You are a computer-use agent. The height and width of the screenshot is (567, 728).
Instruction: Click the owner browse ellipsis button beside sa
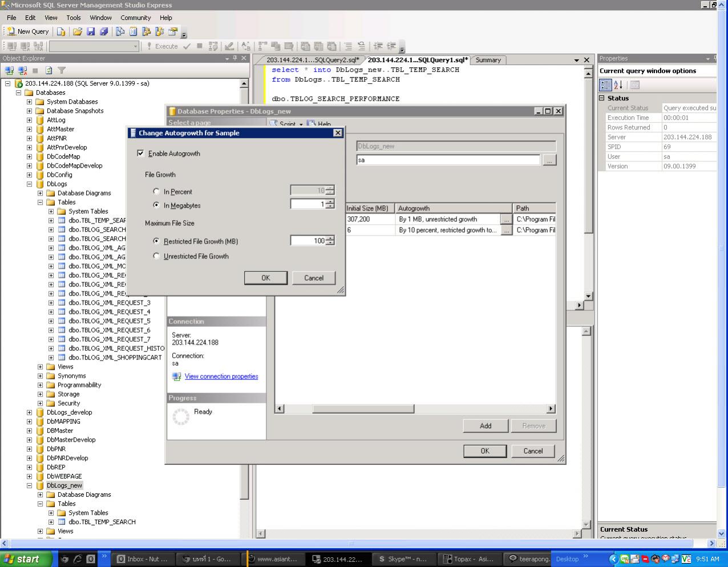click(549, 160)
